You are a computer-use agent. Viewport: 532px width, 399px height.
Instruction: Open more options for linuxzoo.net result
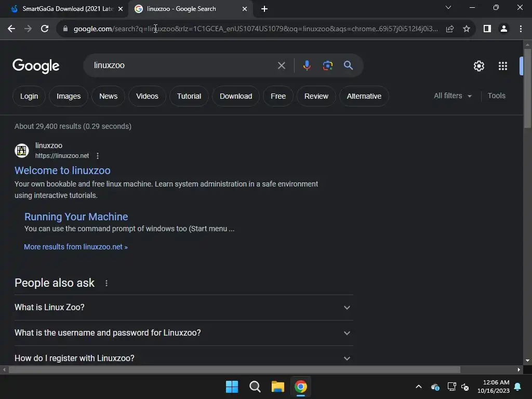coord(98,156)
